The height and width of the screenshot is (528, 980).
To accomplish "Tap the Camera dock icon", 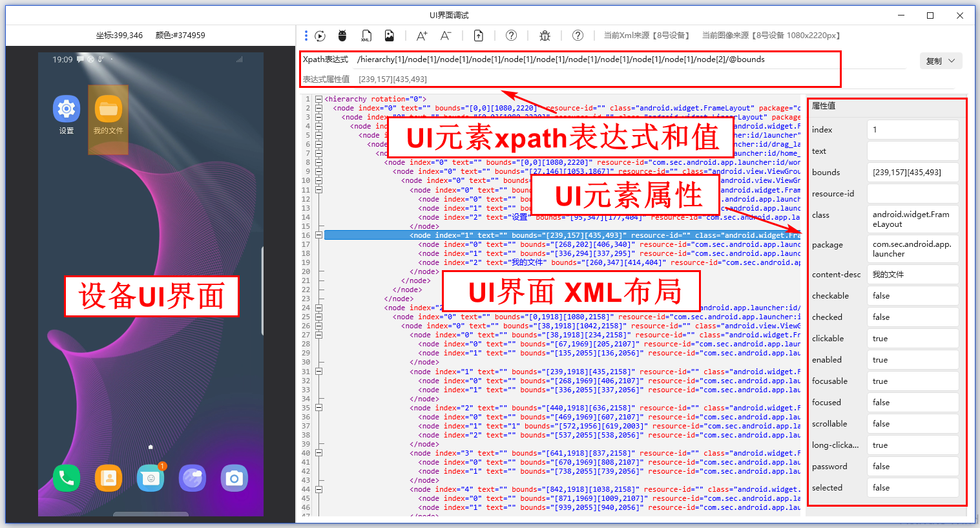I will (234, 478).
